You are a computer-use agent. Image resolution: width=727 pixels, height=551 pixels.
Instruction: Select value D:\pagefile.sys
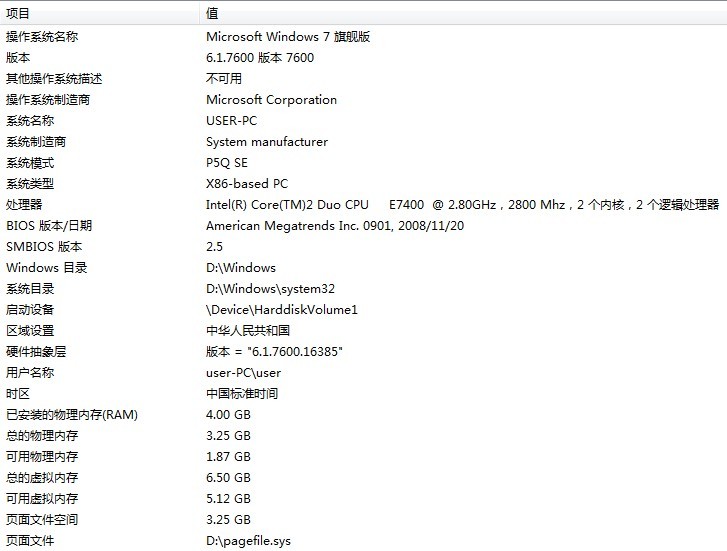tap(249, 541)
